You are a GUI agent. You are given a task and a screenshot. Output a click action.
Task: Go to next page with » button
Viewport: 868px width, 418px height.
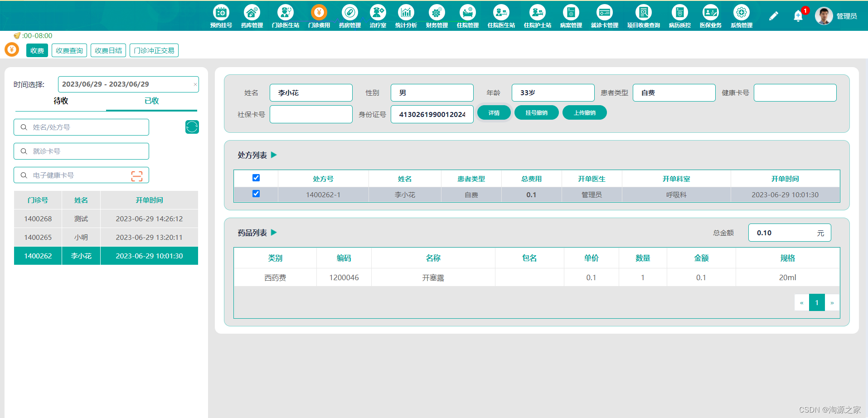(x=832, y=302)
